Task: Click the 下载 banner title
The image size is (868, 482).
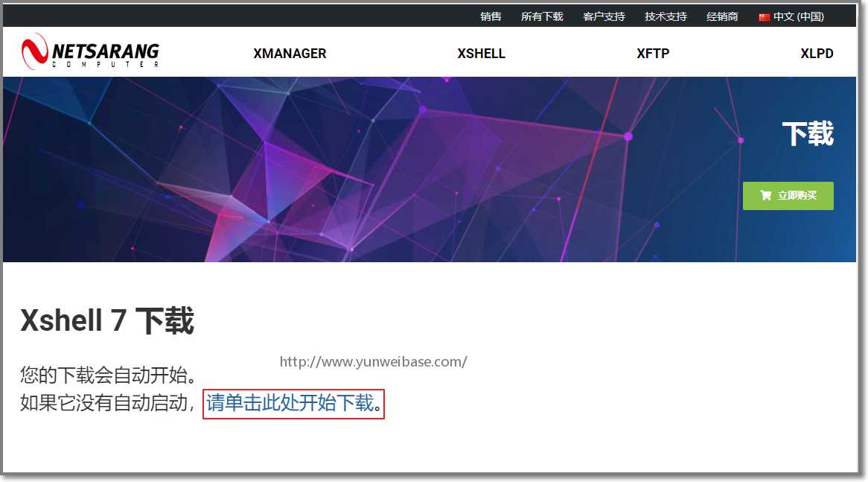Action: (x=808, y=133)
